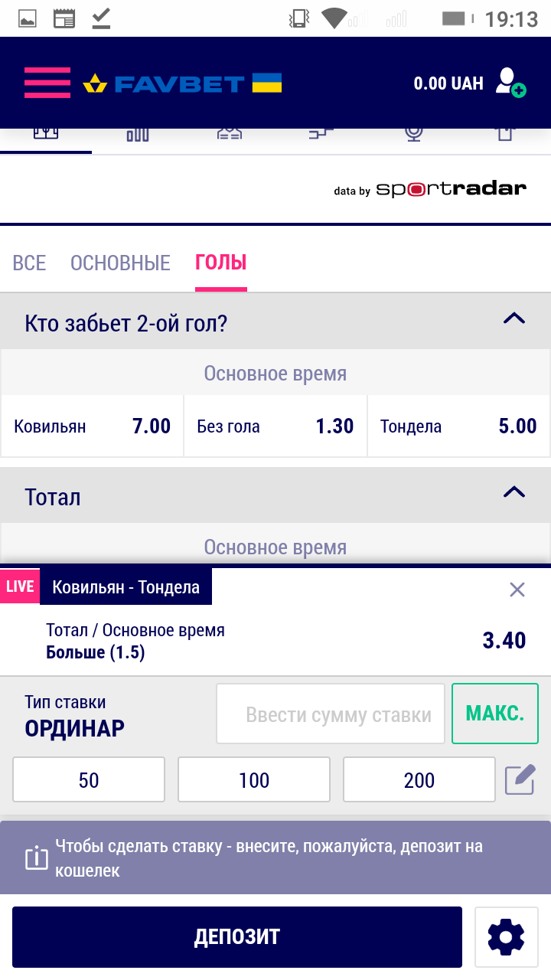Switch to the ОСНОВНЫЕ tab
The height and width of the screenshot is (980, 551).
(x=120, y=263)
